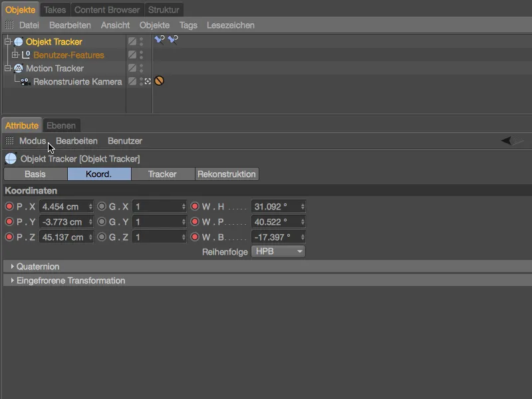
Task: Collapse the Objekt Tracker tree node
Action: pos(8,41)
